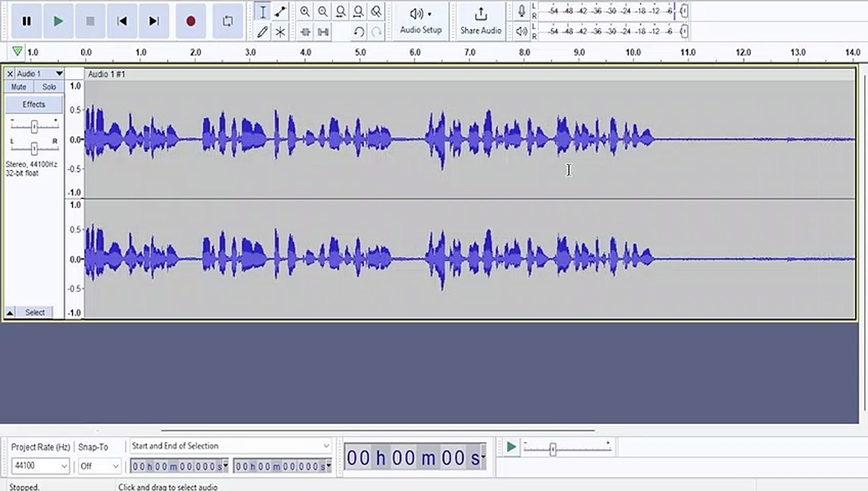Screen dimensions: 868x491
Task: Click the clip title Audio 1 #1
Action: pos(106,74)
